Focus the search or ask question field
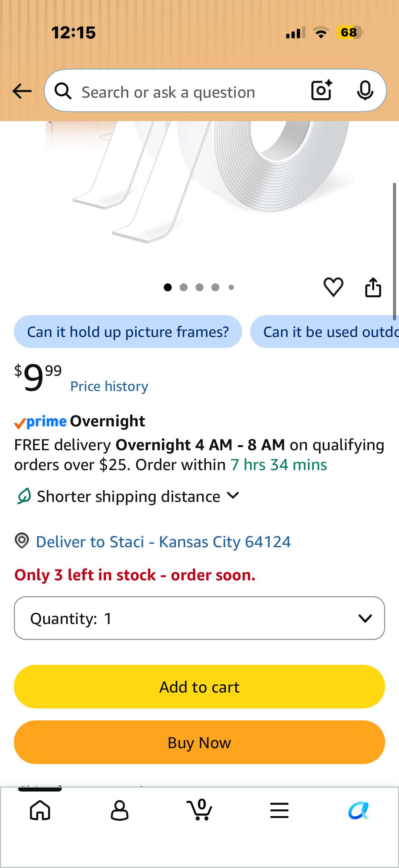The width and height of the screenshot is (399, 868). pos(189,91)
